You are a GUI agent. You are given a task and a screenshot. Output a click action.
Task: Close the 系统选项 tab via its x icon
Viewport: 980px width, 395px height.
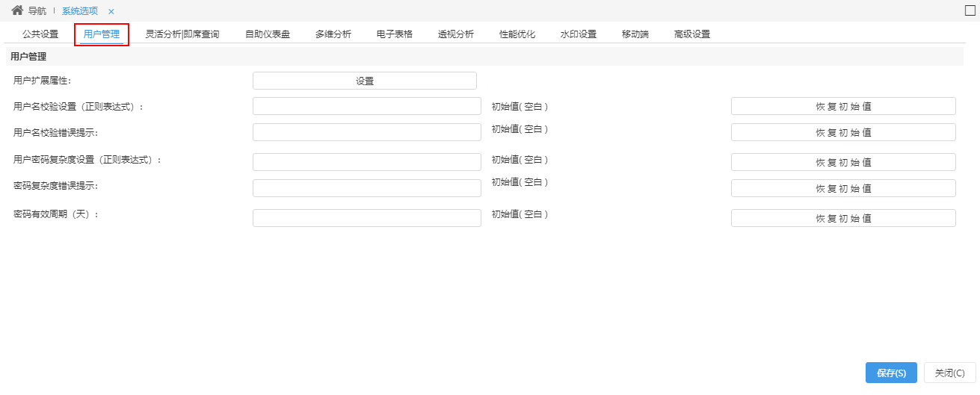pyautogui.click(x=111, y=11)
